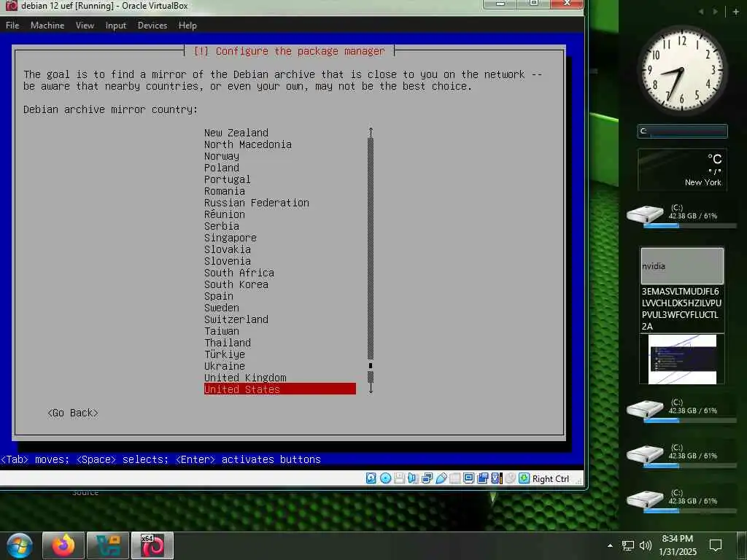747x560 pixels.
Task: Click the volume speaker icon in system tray
Action: (646, 545)
